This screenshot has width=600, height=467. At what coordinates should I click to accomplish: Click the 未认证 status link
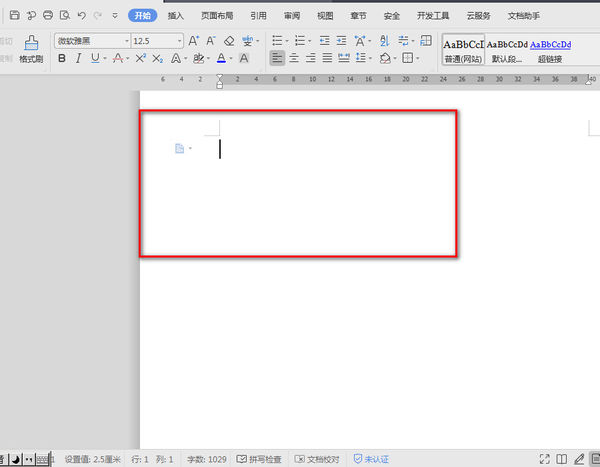[x=371, y=459]
